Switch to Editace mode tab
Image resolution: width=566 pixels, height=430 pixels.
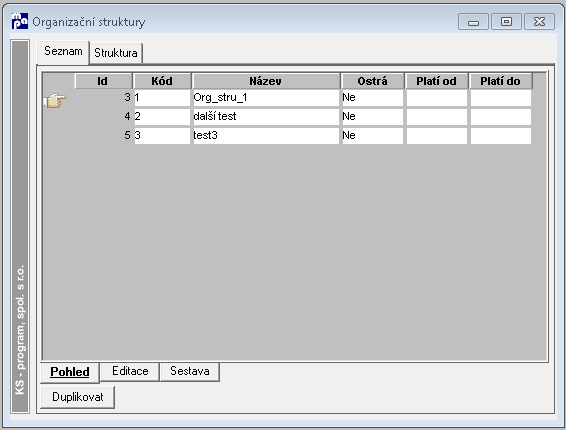point(130,371)
